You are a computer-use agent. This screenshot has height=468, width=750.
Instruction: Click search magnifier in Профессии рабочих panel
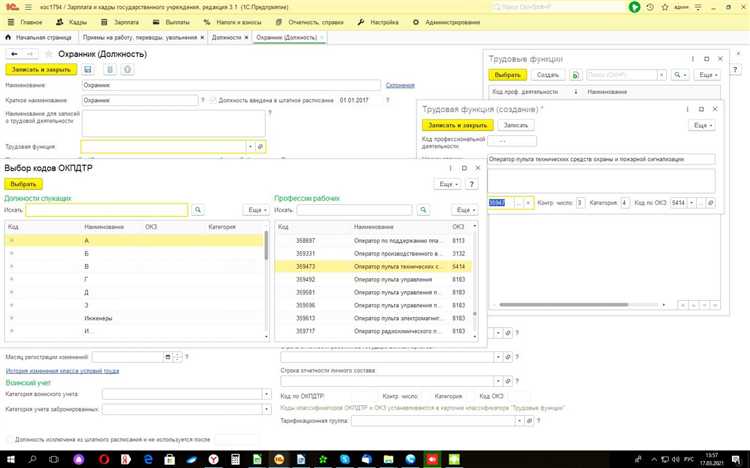click(423, 210)
